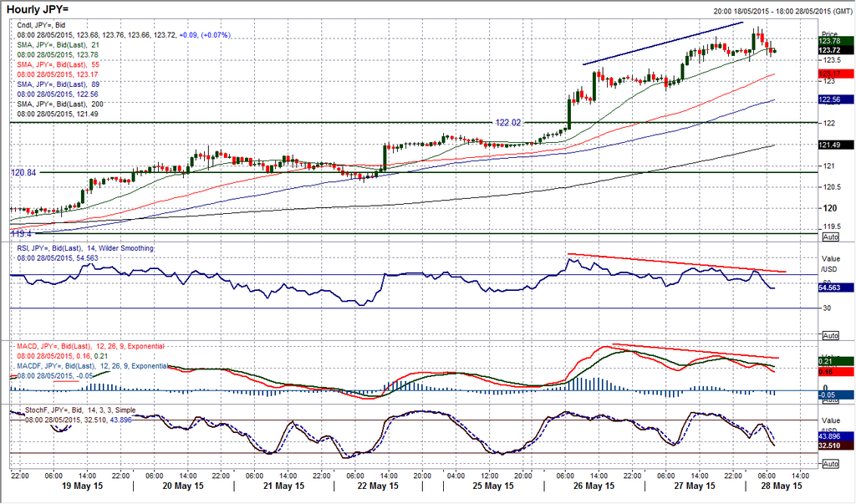Click the black 121.49 price tag

836,145
